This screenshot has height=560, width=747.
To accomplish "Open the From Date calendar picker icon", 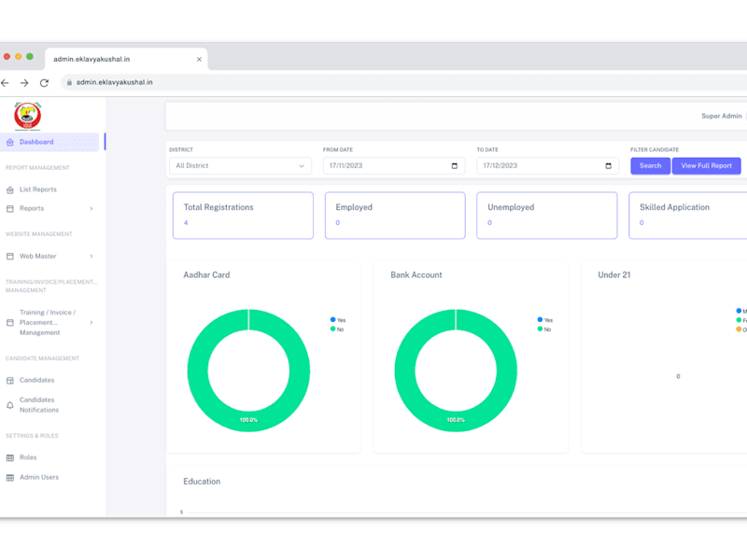I will point(455,166).
